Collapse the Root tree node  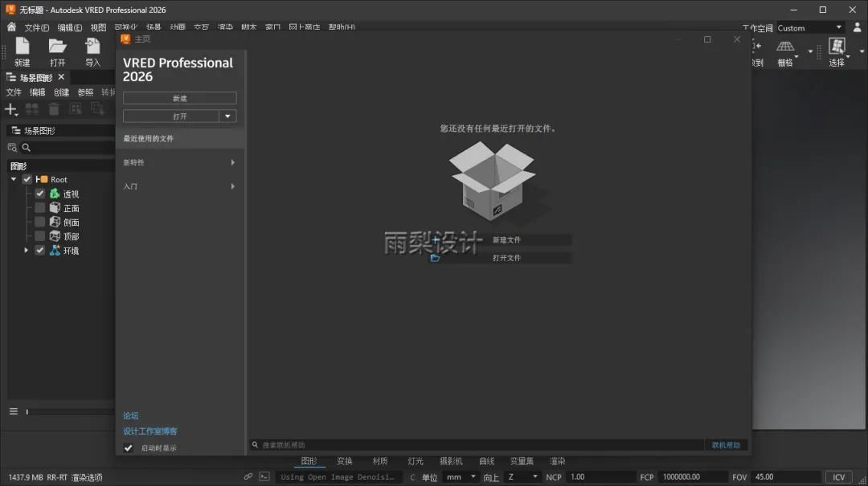click(x=14, y=179)
